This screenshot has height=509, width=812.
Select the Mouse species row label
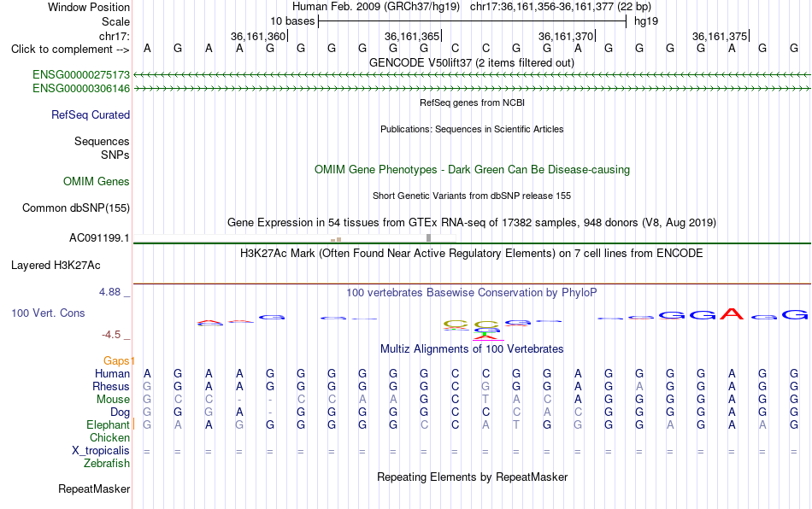113,400
